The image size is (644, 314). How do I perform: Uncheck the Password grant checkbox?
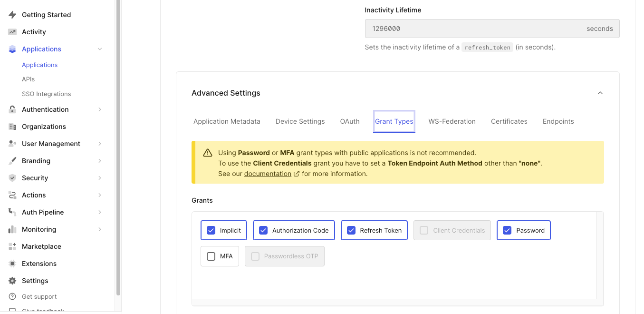[x=507, y=230]
